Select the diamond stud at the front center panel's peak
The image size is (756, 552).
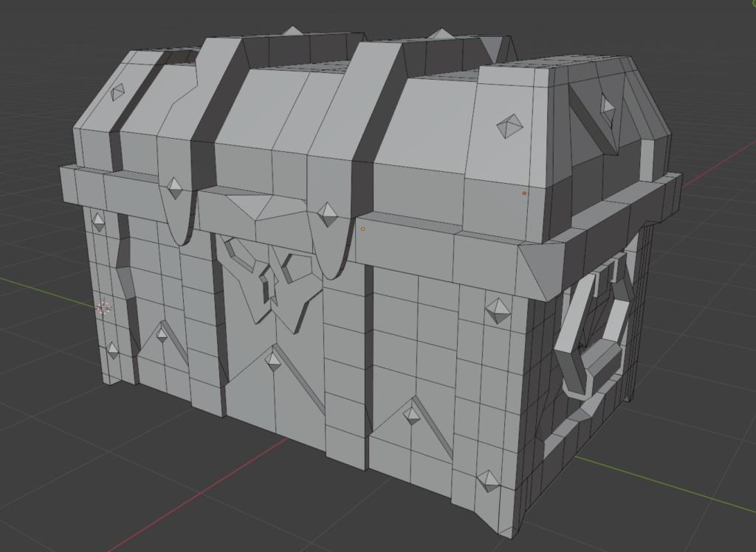(273, 361)
